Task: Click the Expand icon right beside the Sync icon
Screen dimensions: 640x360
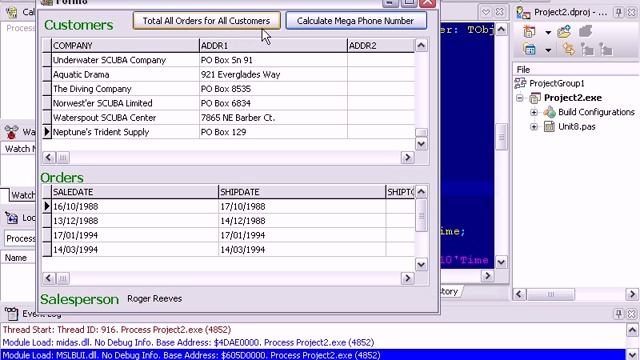Action: (x=587, y=49)
